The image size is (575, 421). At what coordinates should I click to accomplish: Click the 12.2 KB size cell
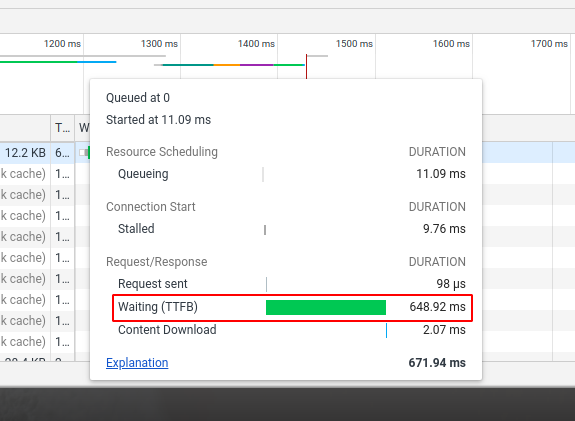coord(25,153)
